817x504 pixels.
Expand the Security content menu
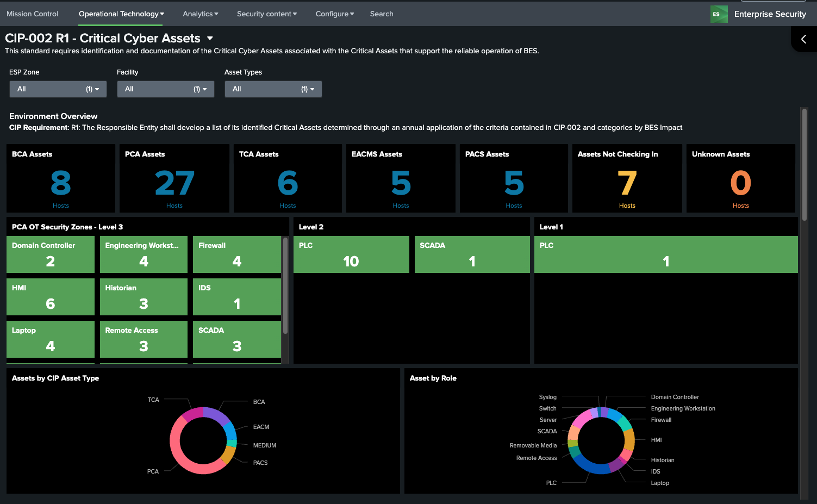click(266, 14)
